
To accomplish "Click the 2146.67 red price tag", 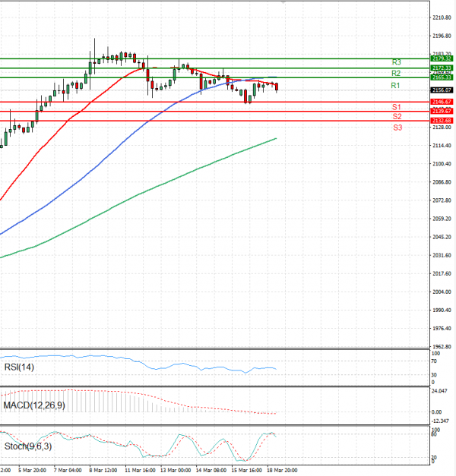I will pos(442,102).
